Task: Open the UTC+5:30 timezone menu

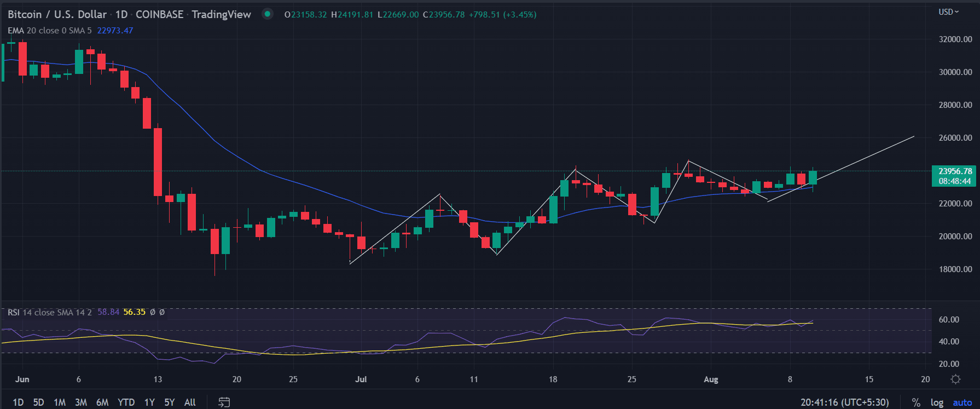Action: point(844,402)
